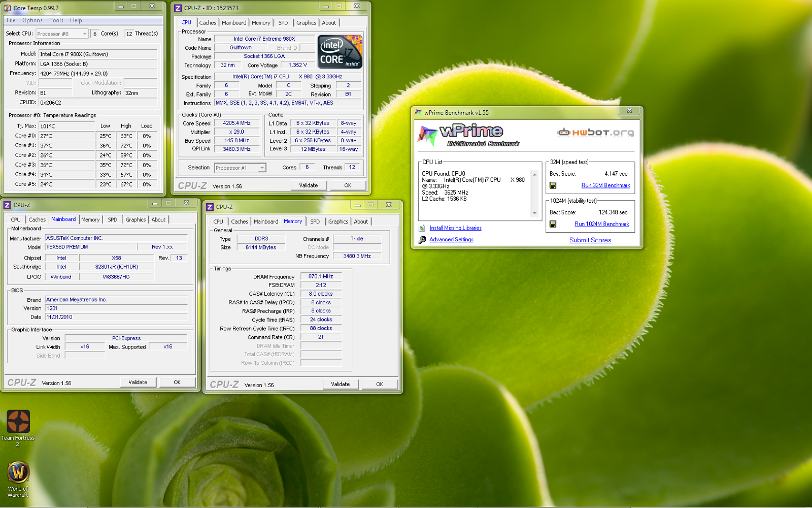Click the Install Missing Libraries icon
The image size is (812, 508).
click(422, 228)
